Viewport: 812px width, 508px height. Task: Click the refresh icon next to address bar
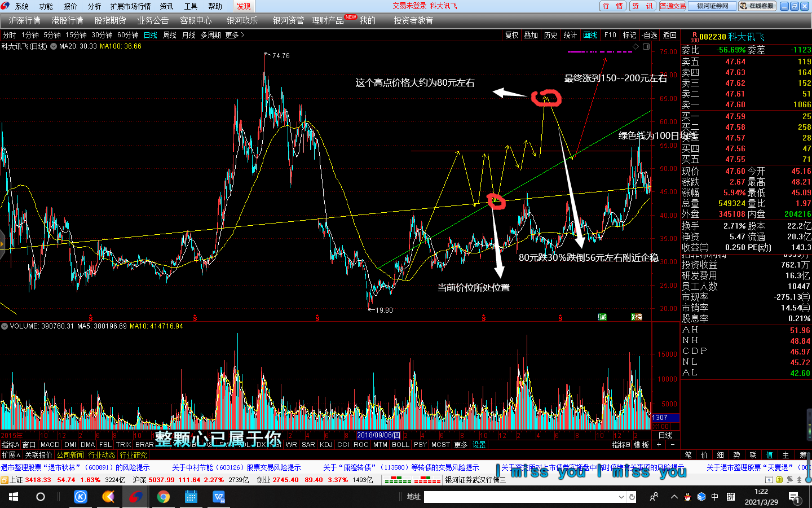632,497
